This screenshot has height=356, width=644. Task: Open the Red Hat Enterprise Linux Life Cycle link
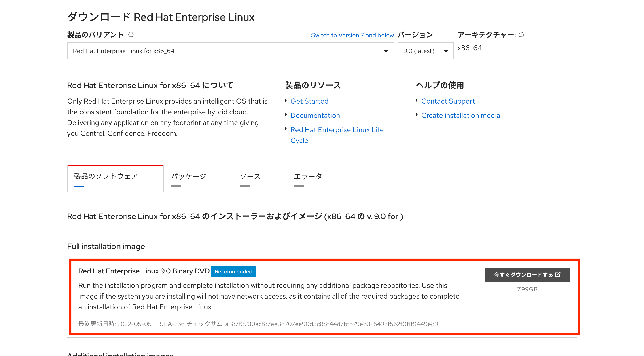(x=337, y=130)
